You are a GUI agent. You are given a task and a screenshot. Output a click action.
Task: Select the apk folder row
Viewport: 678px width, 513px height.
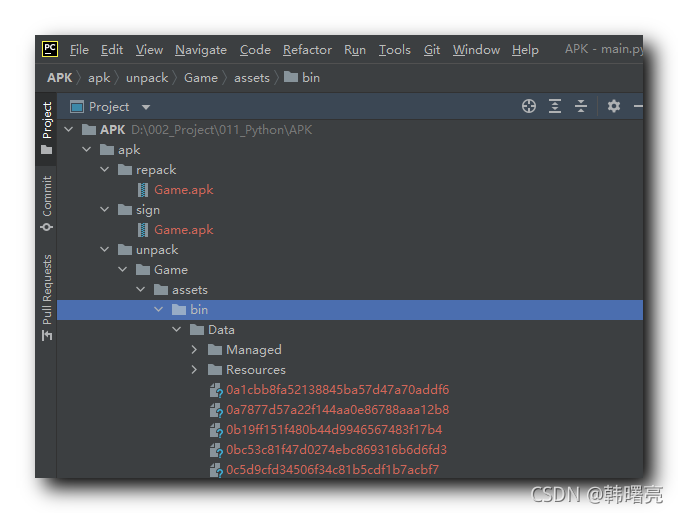350,150
